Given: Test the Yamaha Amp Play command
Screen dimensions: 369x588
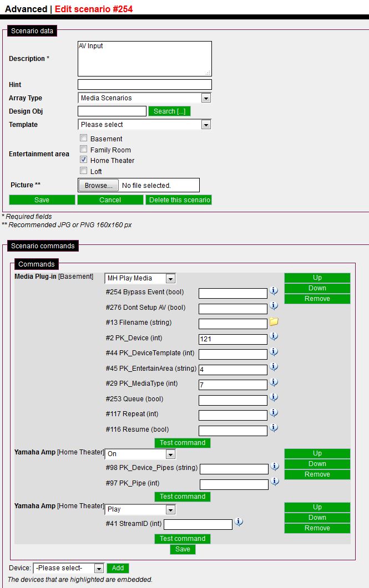Looking at the screenshot, I should tap(183, 539).
